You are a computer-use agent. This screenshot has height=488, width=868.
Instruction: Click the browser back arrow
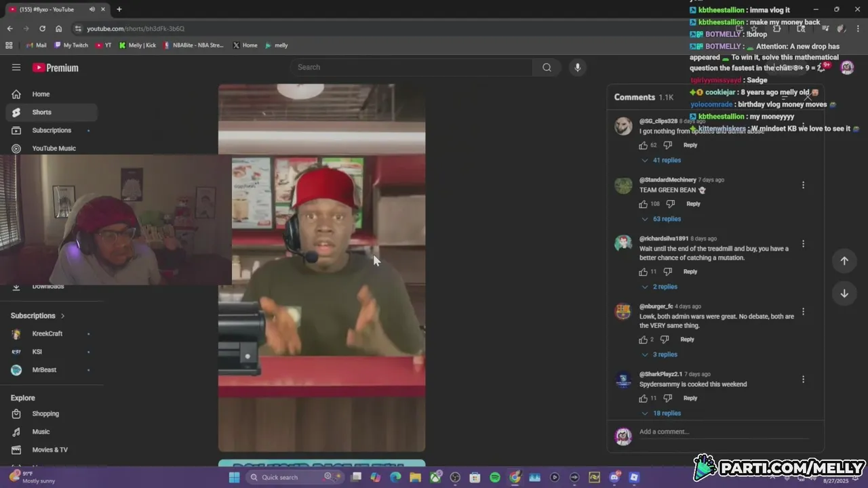click(x=9, y=28)
